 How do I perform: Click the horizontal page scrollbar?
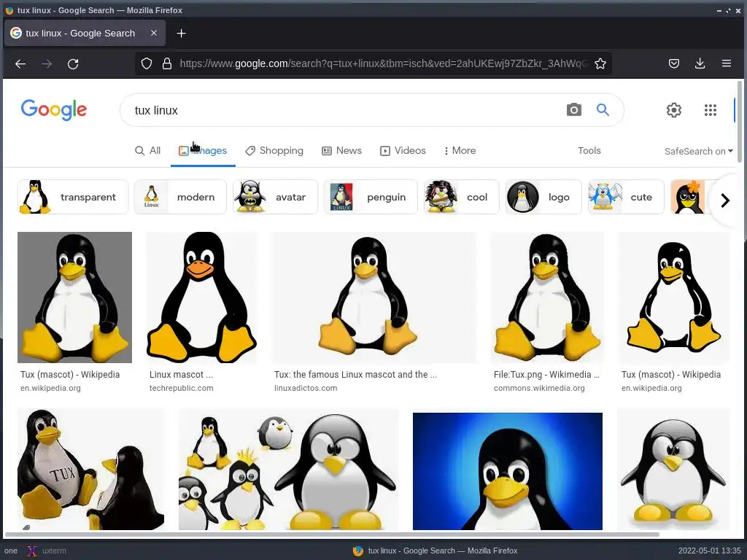(x=332, y=534)
